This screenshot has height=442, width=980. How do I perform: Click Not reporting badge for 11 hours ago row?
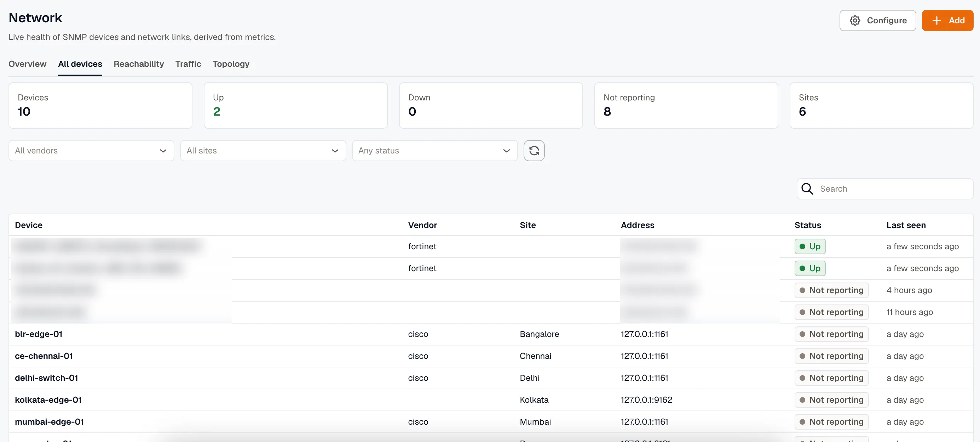coord(831,312)
